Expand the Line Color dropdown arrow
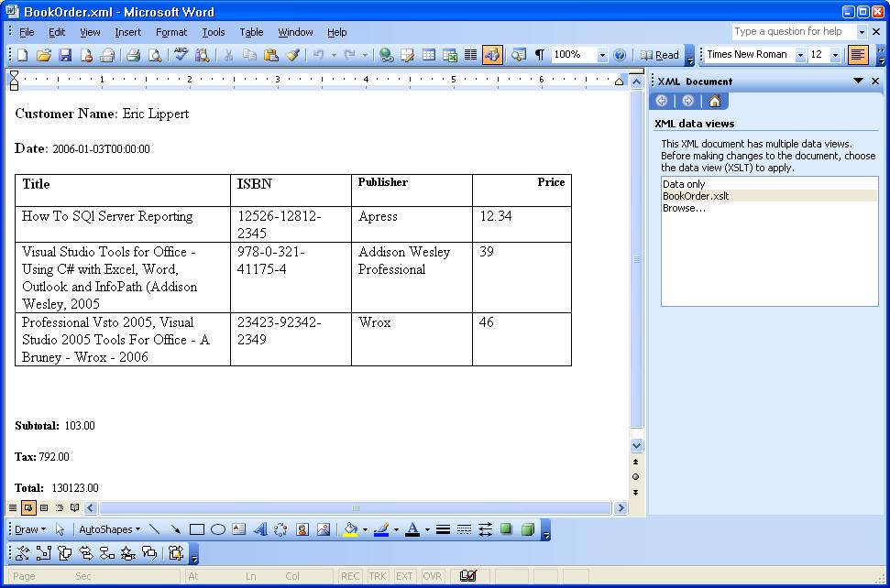The image size is (890, 588). pos(396,529)
